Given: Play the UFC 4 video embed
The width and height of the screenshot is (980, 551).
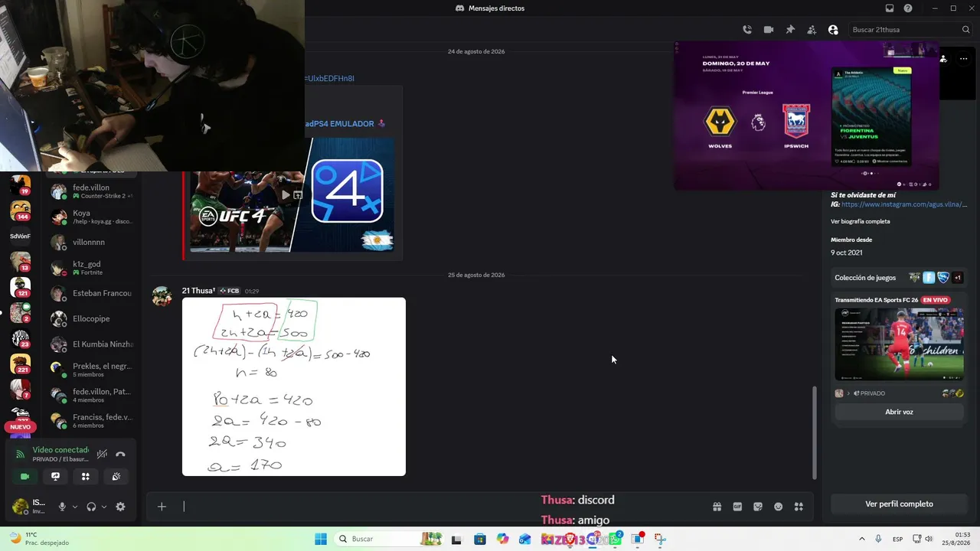Looking at the screenshot, I should tap(286, 194).
